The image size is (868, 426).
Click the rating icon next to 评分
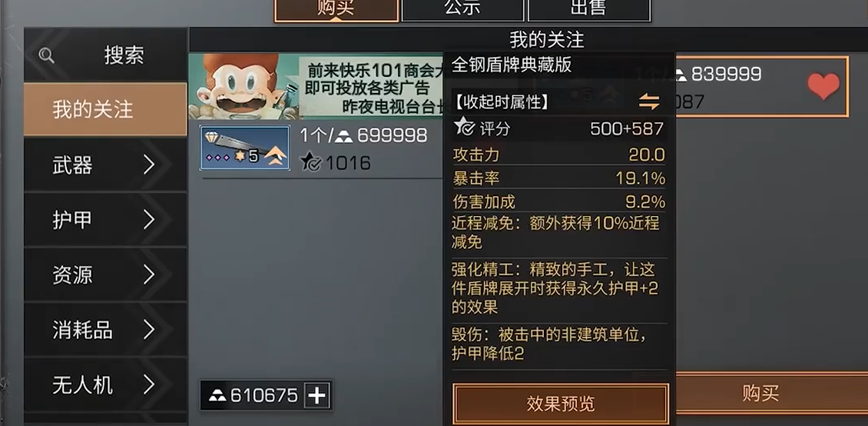tap(463, 128)
